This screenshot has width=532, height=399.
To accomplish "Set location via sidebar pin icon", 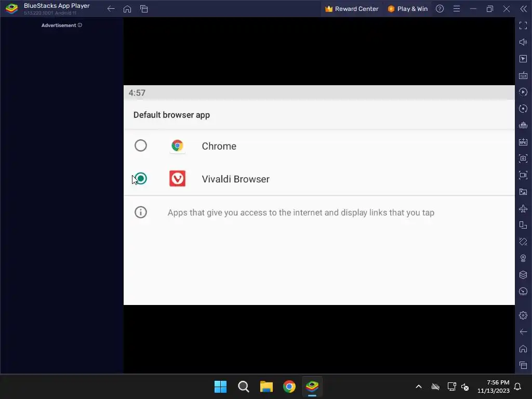I will [523, 258].
